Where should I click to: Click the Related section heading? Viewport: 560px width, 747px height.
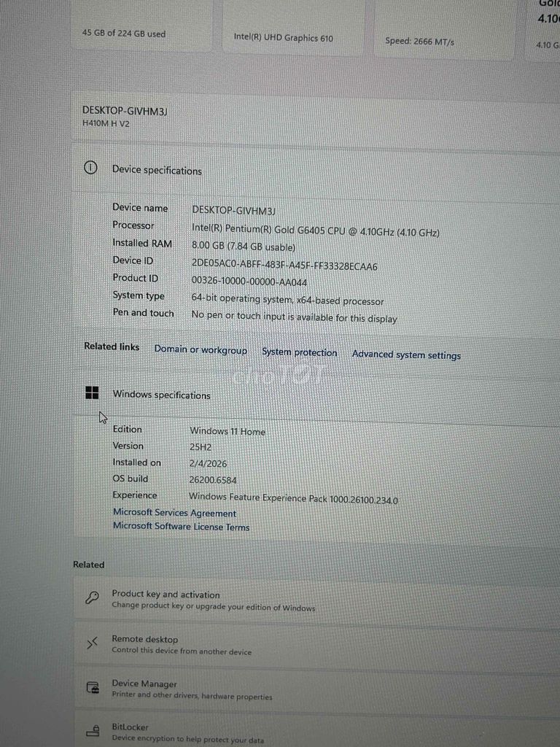click(x=88, y=565)
